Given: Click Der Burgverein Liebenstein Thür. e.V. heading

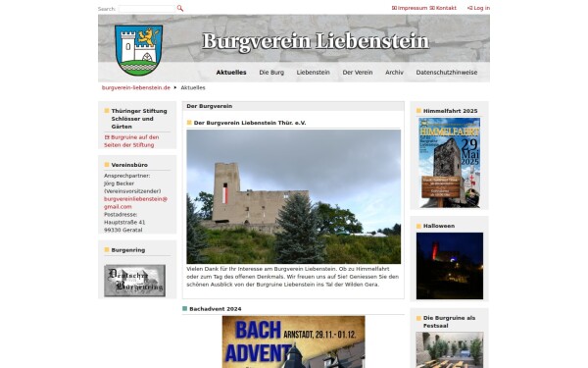Looking at the screenshot, I should click(250, 123).
